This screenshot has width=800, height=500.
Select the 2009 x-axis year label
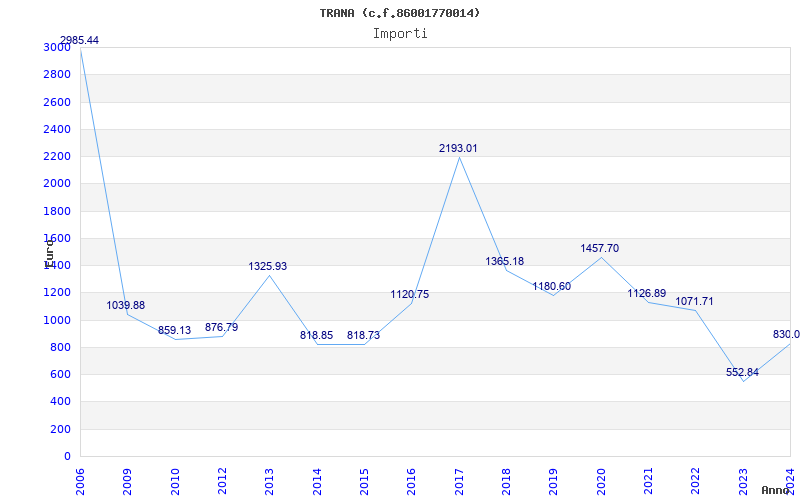coord(127,481)
